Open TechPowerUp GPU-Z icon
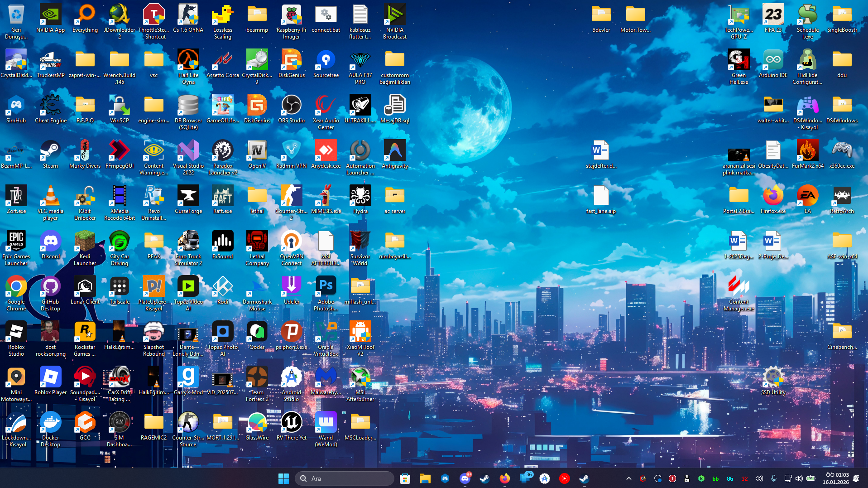868x488 pixels. click(x=739, y=21)
